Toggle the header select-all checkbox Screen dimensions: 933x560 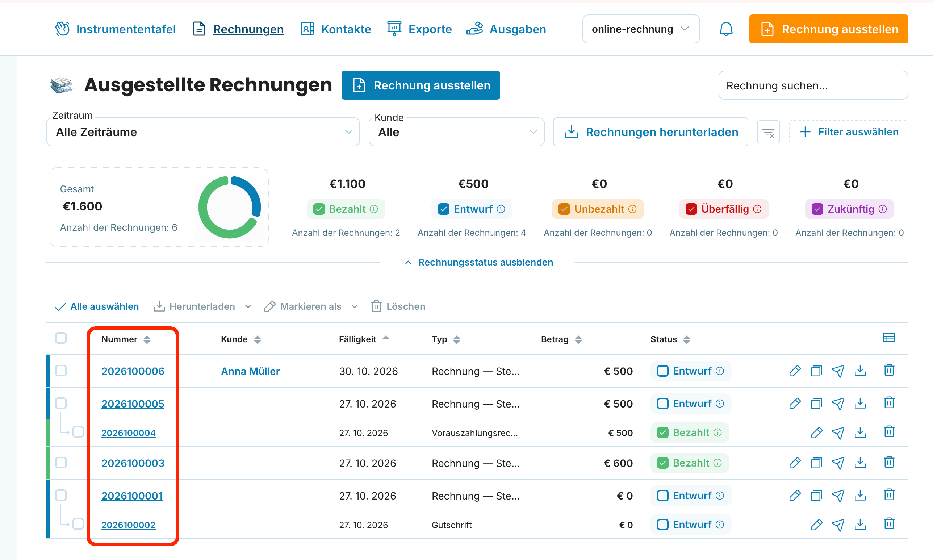tap(61, 338)
